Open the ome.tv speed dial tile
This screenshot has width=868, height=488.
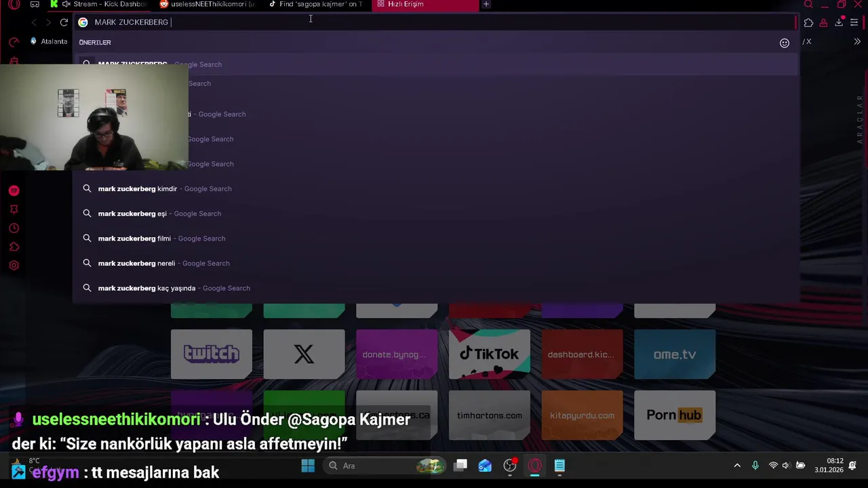click(675, 354)
